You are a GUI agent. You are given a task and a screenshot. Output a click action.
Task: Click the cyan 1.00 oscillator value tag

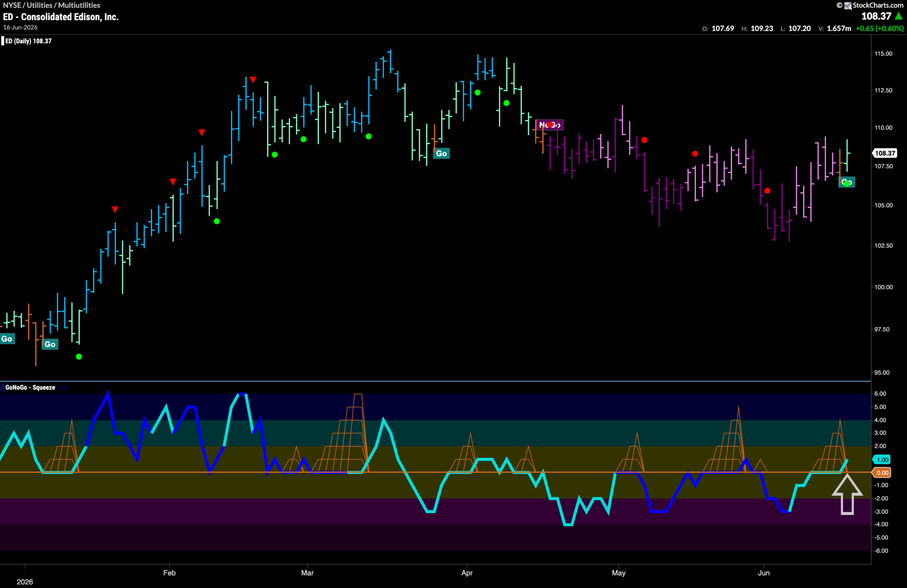882,459
